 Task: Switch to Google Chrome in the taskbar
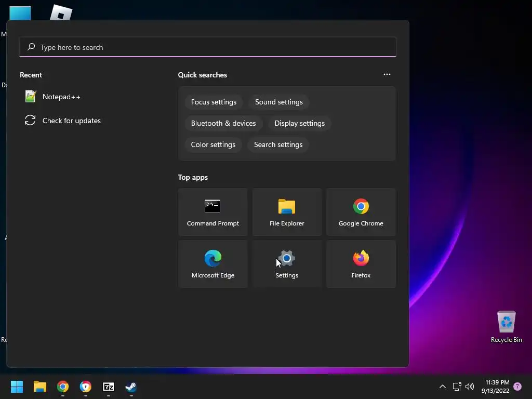coord(63,387)
